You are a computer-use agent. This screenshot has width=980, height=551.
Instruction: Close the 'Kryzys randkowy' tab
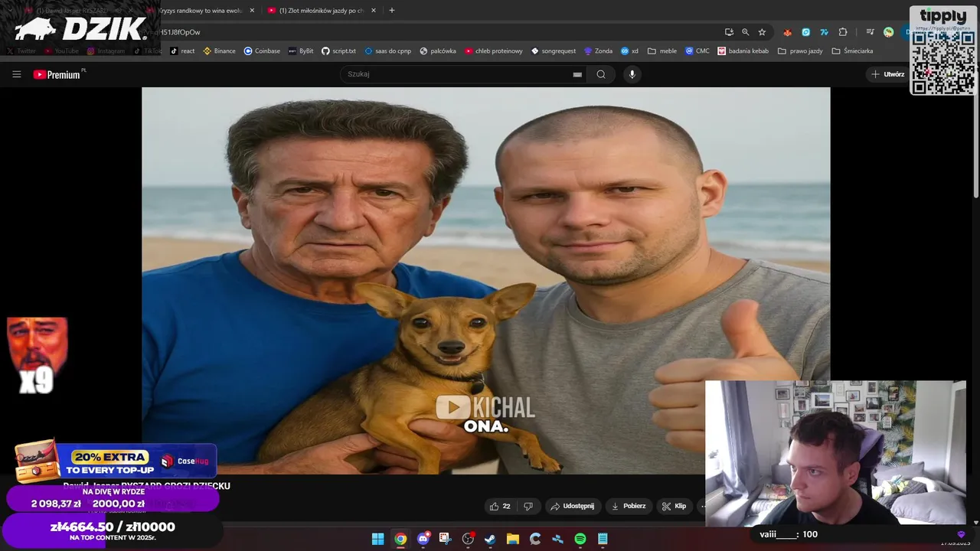point(252,11)
